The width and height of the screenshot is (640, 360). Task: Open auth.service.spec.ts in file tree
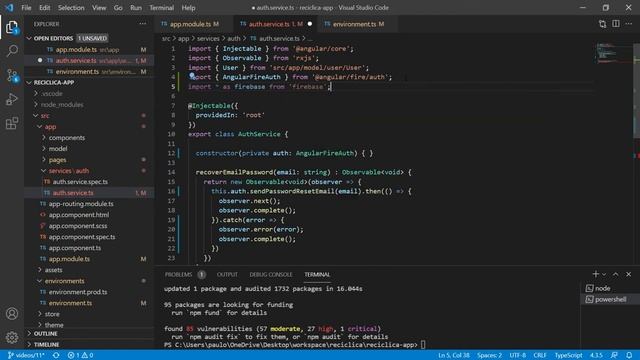coord(80,182)
